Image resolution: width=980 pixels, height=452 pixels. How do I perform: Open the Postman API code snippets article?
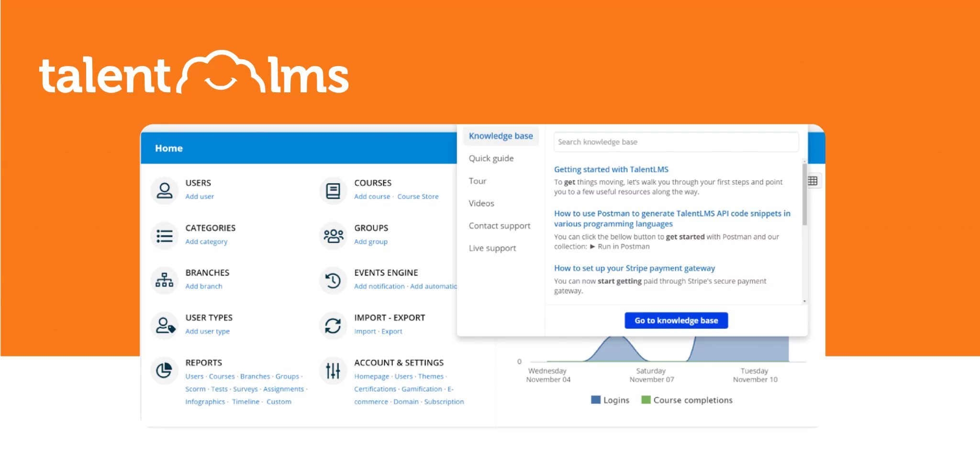click(672, 219)
